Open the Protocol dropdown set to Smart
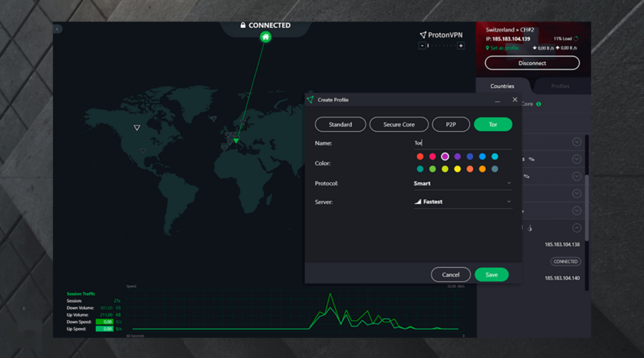Image resolution: width=644 pixels, height=358 pixels. (463, 183)
